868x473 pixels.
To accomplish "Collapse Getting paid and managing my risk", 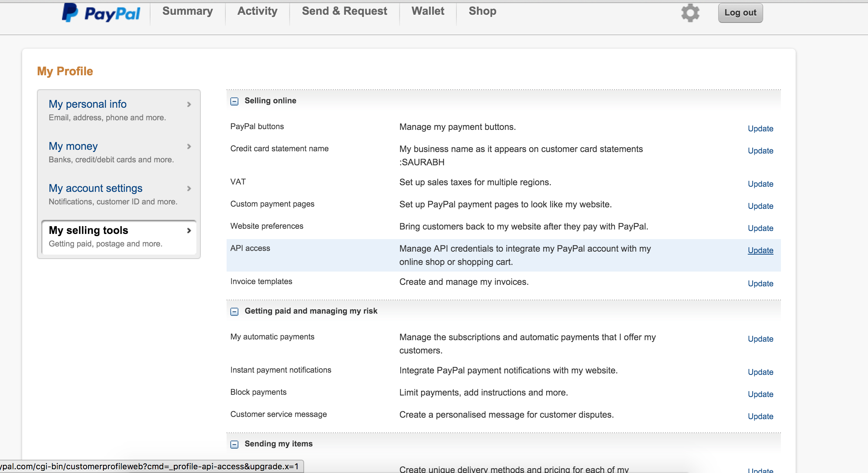I will (234, 311).
